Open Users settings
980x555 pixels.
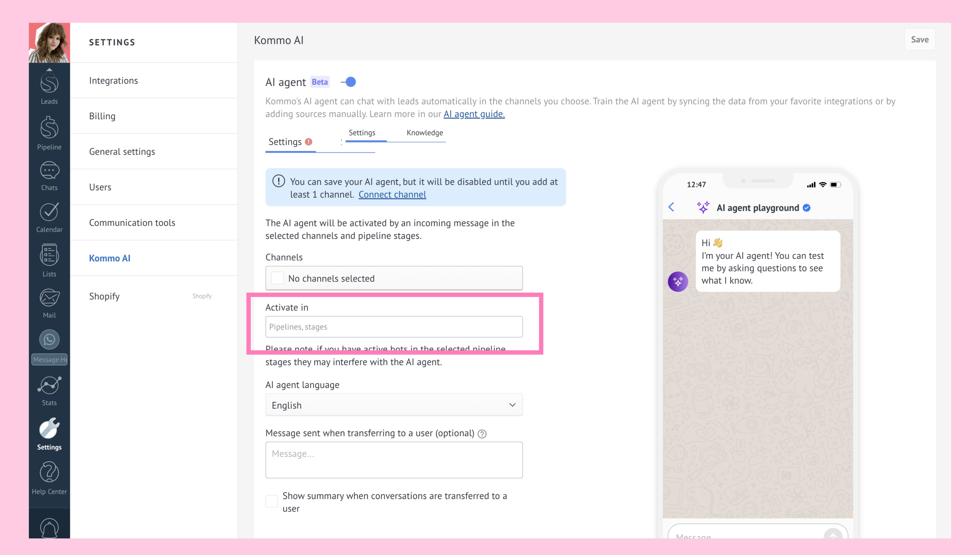(x=153, y=187)
